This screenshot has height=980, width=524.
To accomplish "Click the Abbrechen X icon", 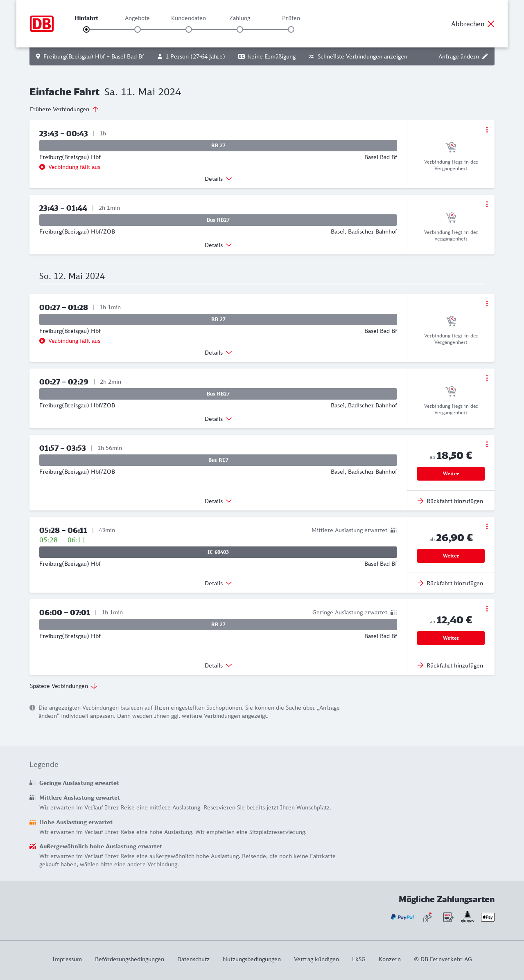I will point(491,24).
